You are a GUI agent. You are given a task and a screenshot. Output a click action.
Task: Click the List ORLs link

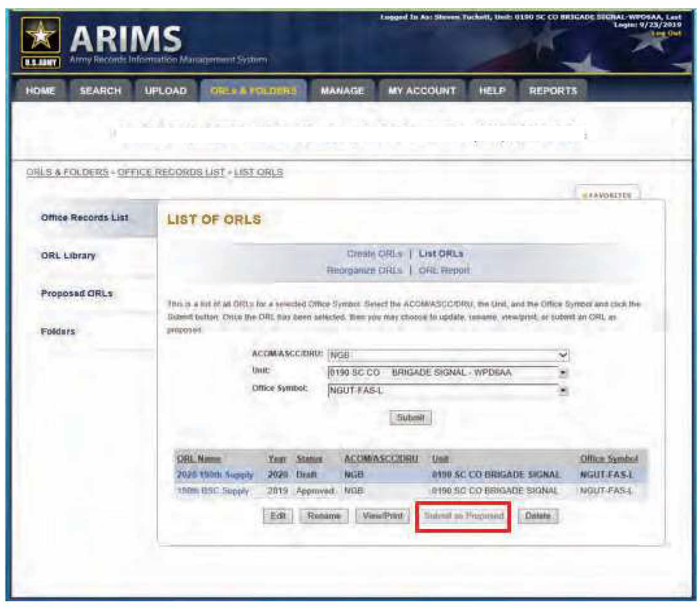[x=441, y=254]
